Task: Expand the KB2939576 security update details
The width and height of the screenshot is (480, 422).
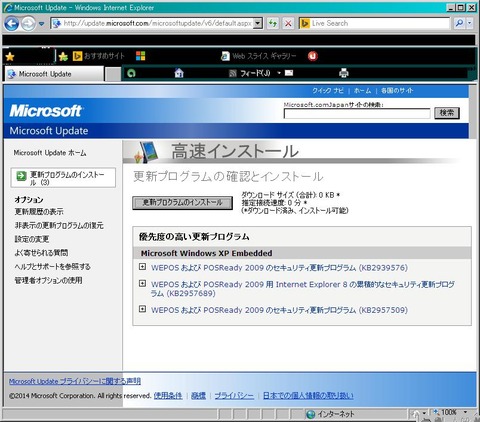Action: coord(142,267)
